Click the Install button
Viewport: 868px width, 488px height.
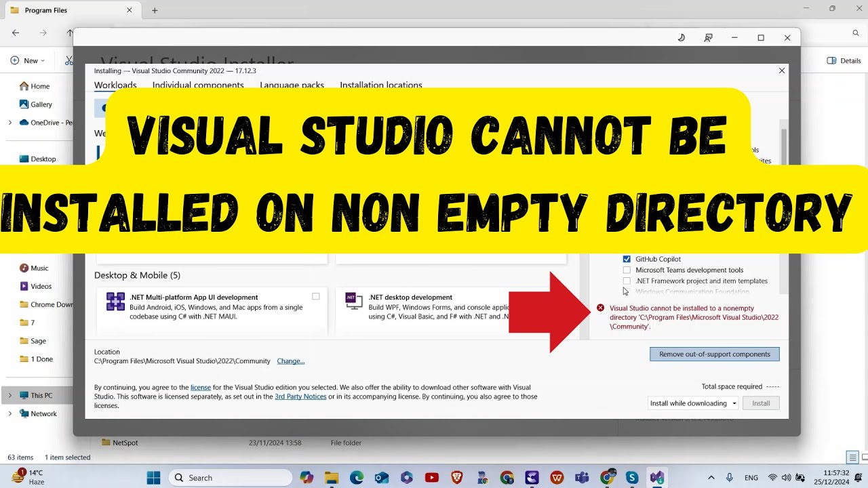coord(761,403)
